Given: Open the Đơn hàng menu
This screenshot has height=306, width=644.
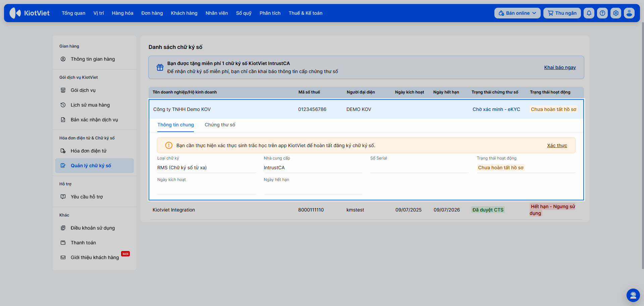Looking at the screenshot, I should pyautogui.click(x=152, y=13).
